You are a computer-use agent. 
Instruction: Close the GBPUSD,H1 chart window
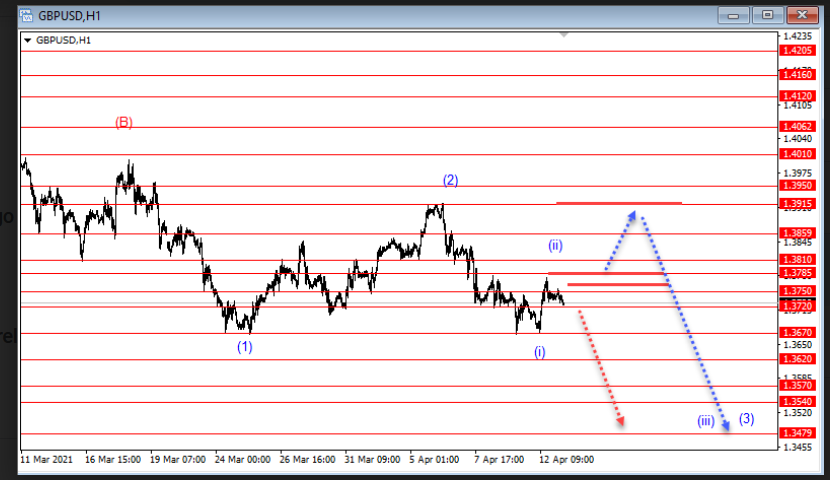(x=799, y=15)
